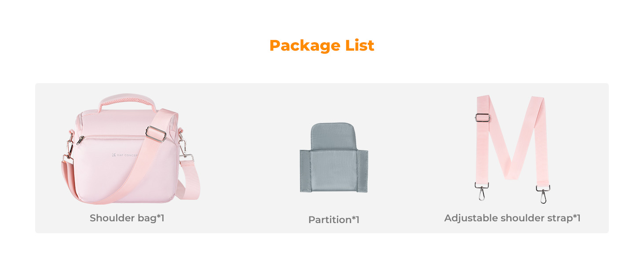The width and height of the screenshot is (644, 264).
Task: Click the "Shoulder bag*1" label
Action: pos(127,218)
